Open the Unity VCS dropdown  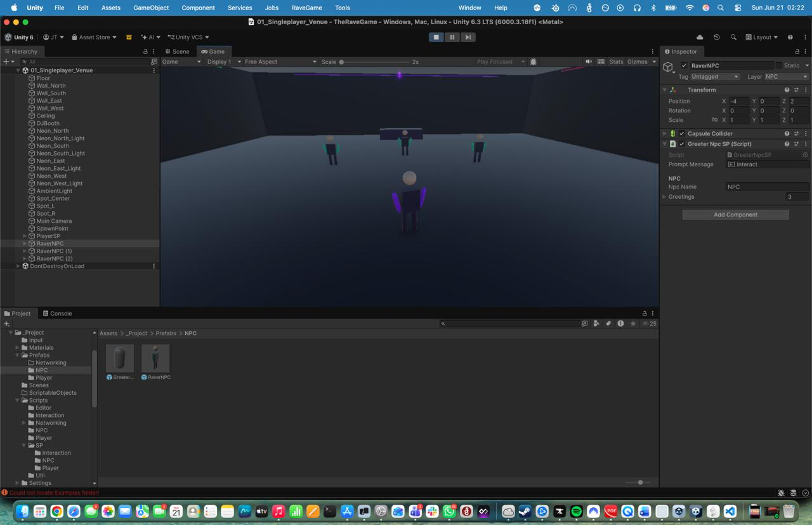[x=188, y=37]
